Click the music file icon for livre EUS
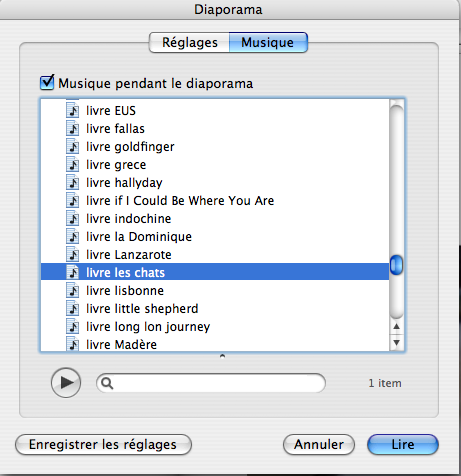This screenshot has height=476, width=461. point(73,110)
